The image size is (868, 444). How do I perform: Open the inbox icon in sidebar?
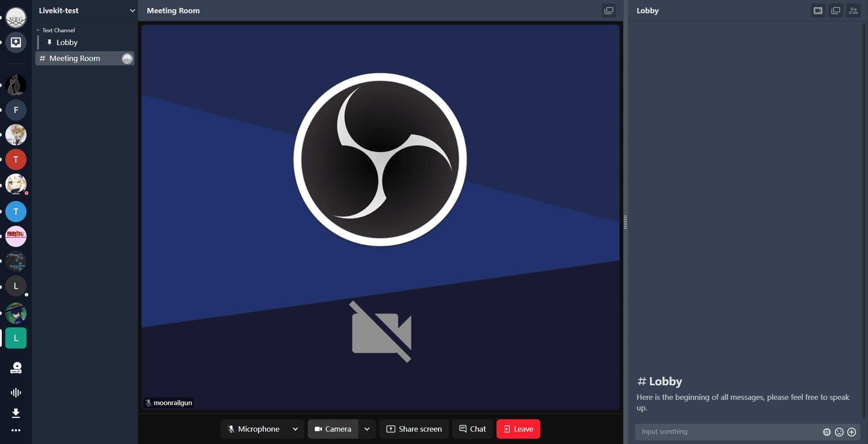[16, 42]
